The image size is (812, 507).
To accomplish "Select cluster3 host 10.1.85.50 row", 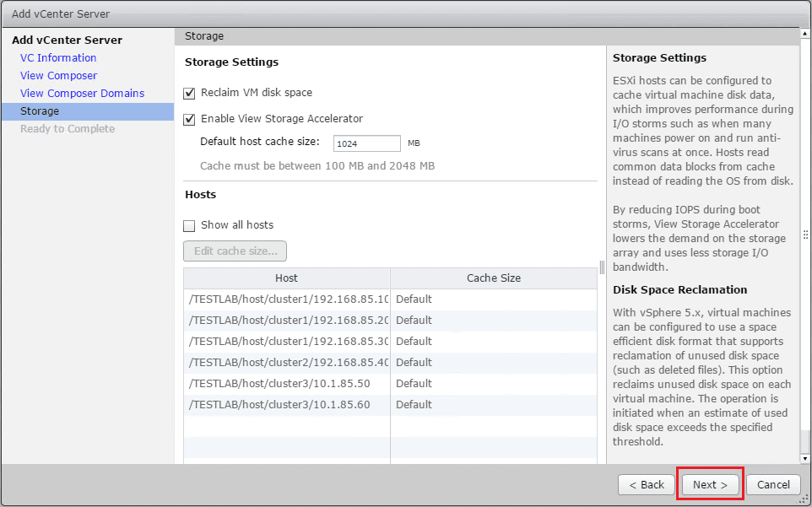I will pos(287,384).
